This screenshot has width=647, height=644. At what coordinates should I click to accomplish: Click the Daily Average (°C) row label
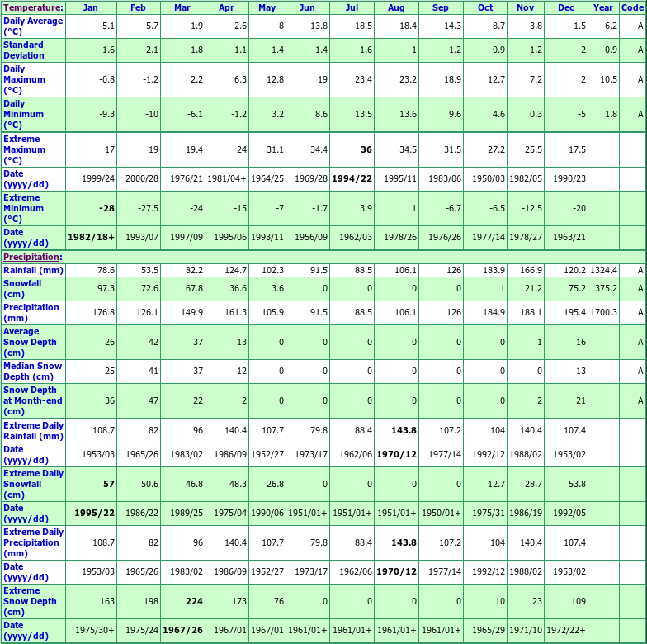click(33, 26)
